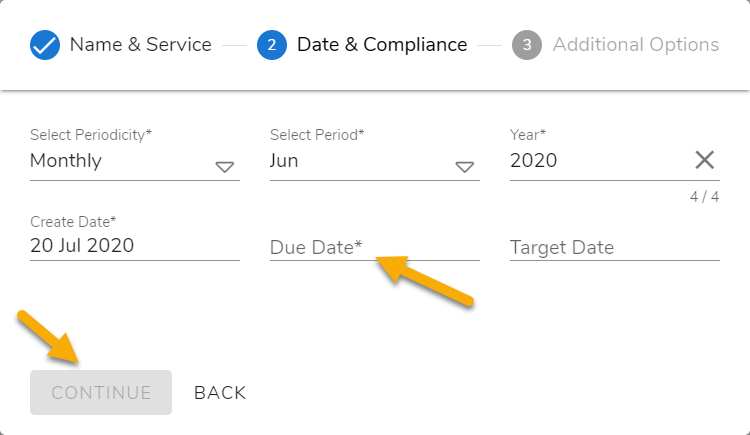This screenshot has width=750, height=435.
Task: Go to Name & Service step
Action: (x=140, y=45)
